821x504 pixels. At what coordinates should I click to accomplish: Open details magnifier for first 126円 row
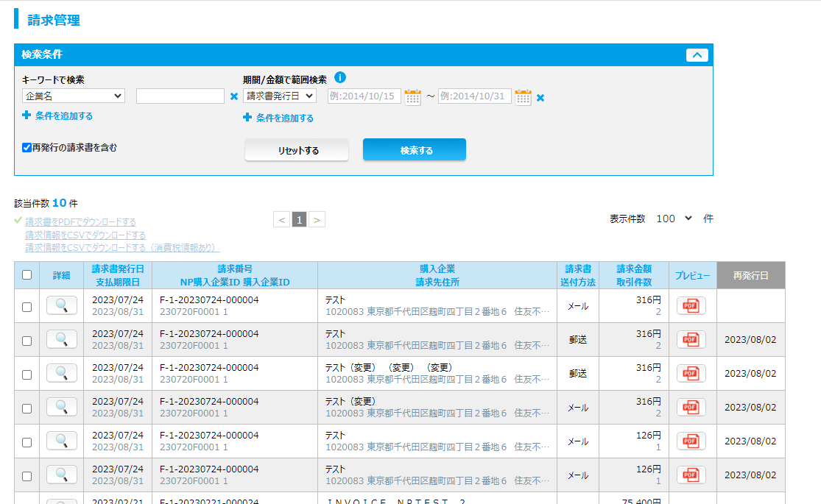(x=61, y=441)
